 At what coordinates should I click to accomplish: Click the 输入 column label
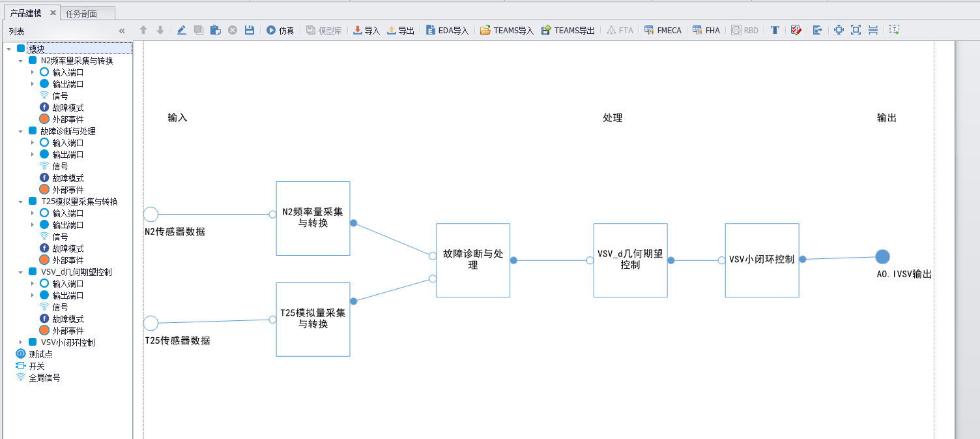[177, 118]
